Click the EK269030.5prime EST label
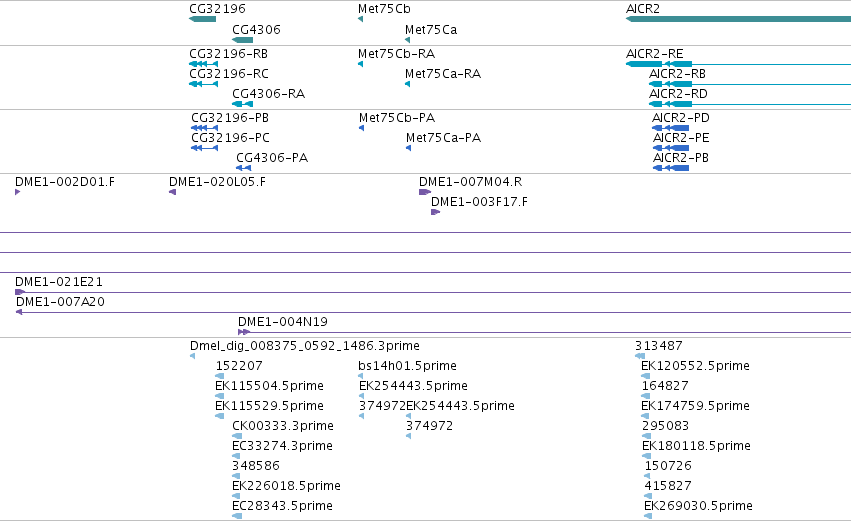851x521 pixels. (x=698, y=506)
